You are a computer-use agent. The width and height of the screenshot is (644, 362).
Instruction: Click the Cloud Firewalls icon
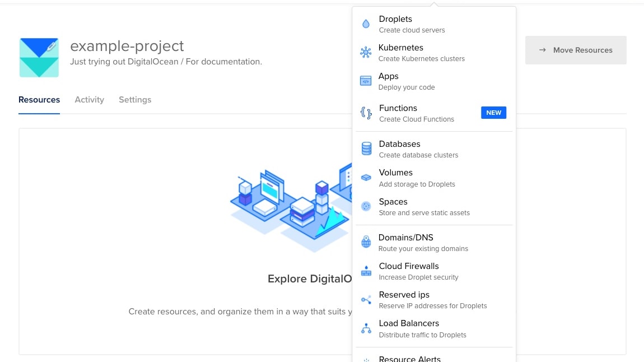[x=366, y=270]
